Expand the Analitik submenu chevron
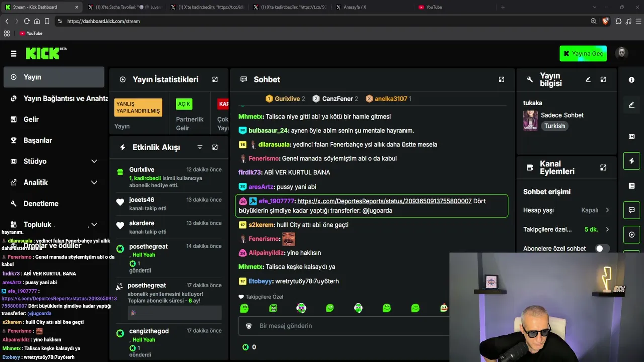This screenshot has width=644, height=362. [x=94, y=183]
